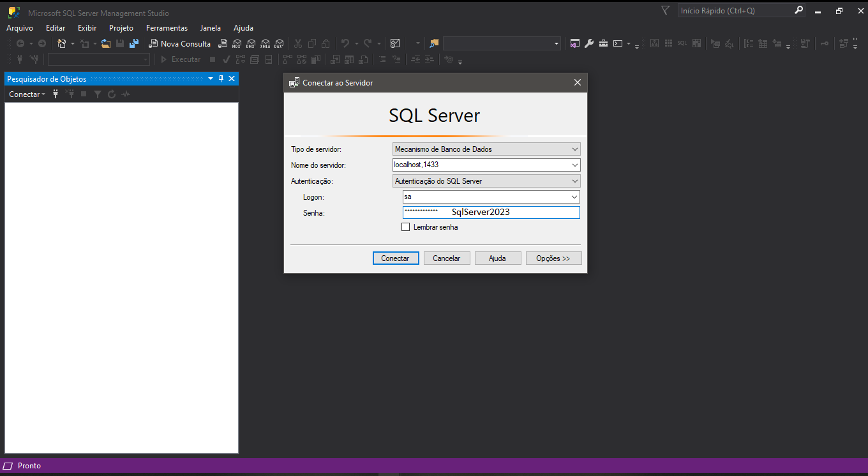Open the Ajuda menu

tap(243, 28)
